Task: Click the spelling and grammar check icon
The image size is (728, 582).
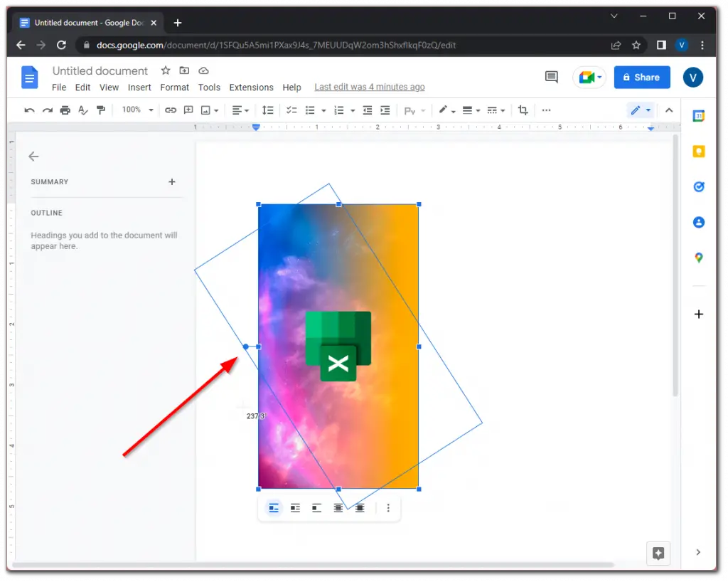Action: 83,110
